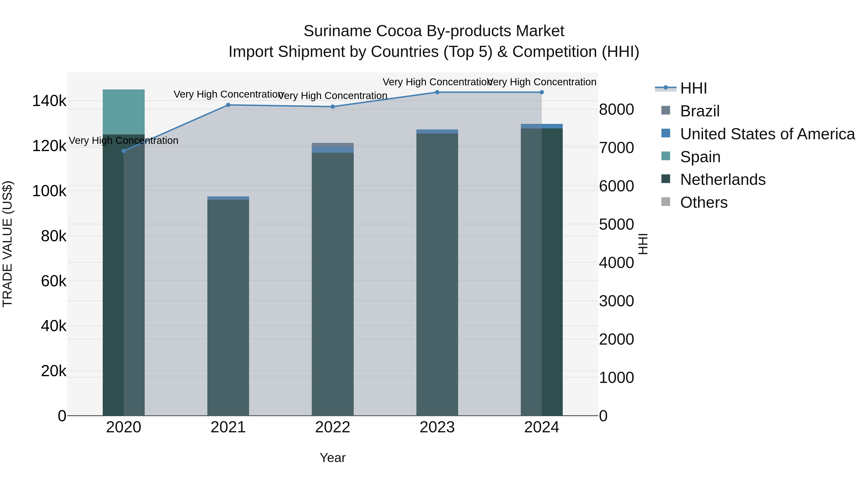Click the Spain teal swatch in legend
The width and height of the screenshot is (868, 488).
point(666,156)
